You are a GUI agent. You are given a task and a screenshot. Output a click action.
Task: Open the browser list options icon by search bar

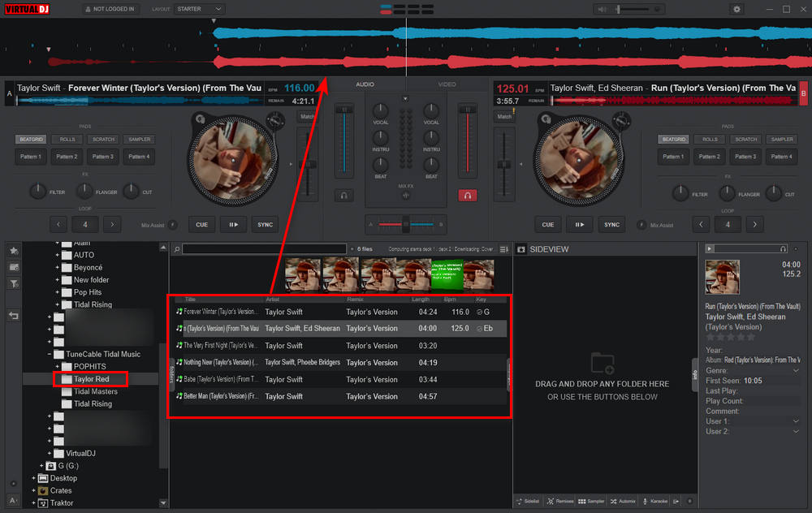(x=504, y=249)
